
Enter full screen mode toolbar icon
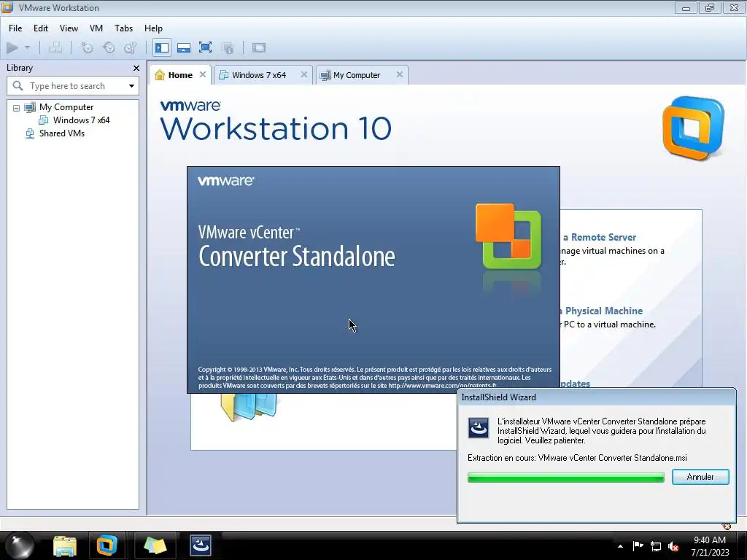(205, 47)
